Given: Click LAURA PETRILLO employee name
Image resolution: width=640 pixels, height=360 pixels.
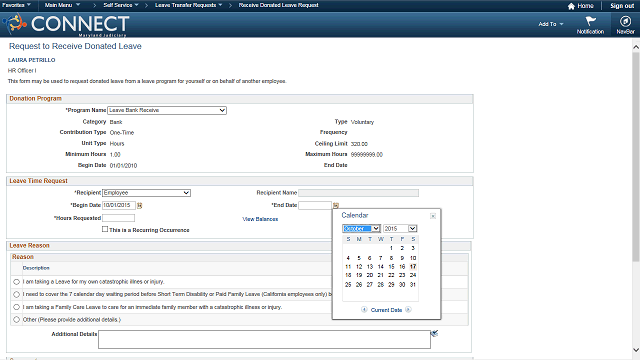Looking at the screenshot, I should coord(31,60).
